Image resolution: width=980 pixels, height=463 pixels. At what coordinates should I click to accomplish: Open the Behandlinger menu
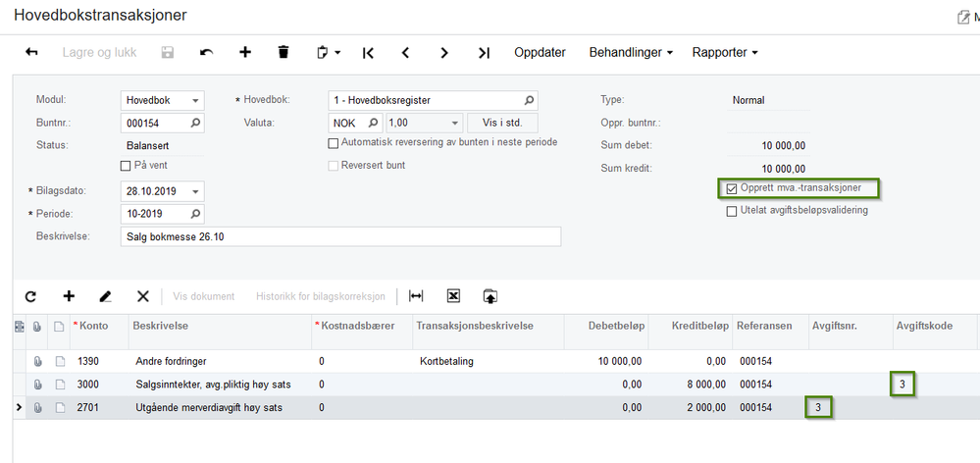[x=631, y=53]
